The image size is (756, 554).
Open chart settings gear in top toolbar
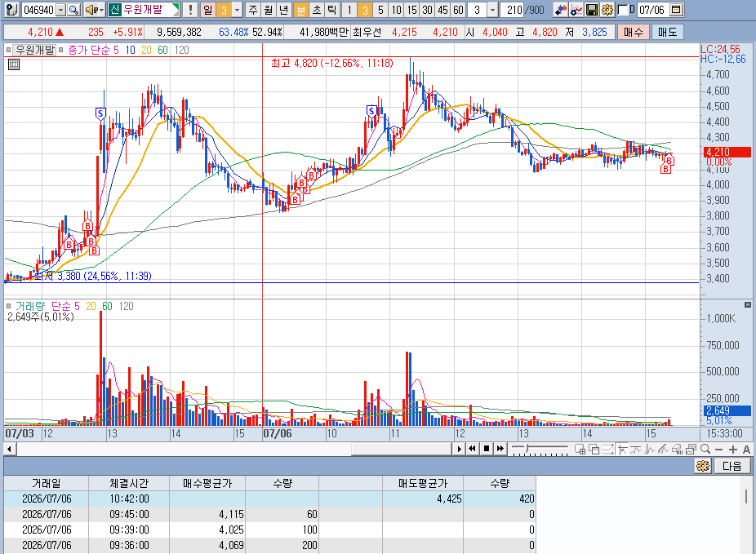tap(607, 10)
